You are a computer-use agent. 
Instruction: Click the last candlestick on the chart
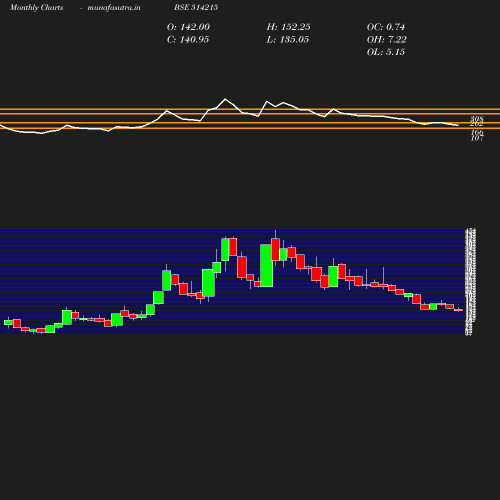459,310
